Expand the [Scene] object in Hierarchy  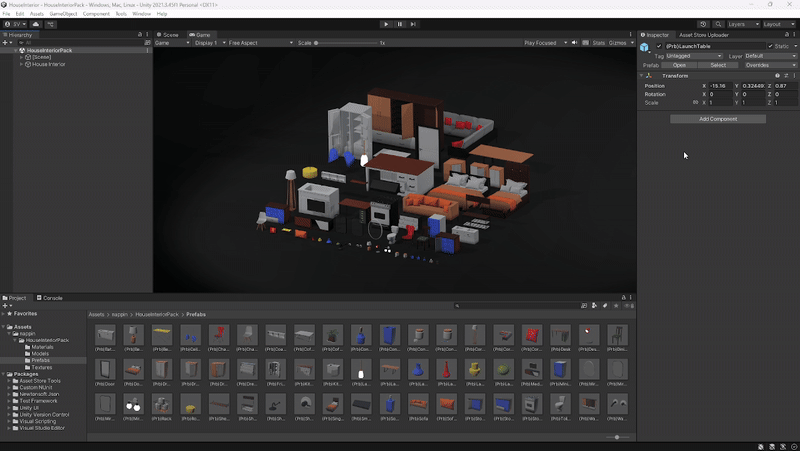tap(21, 58)
